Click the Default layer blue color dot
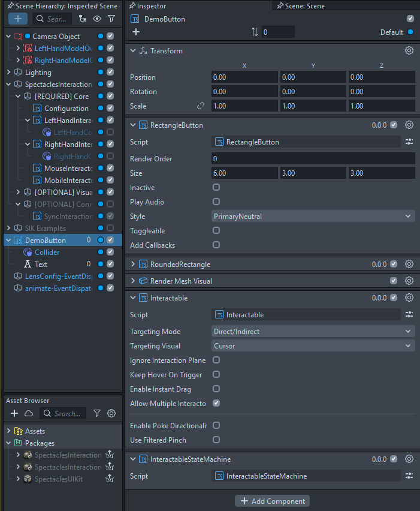This screenshot has width=420, height=511. click(410, 32)
